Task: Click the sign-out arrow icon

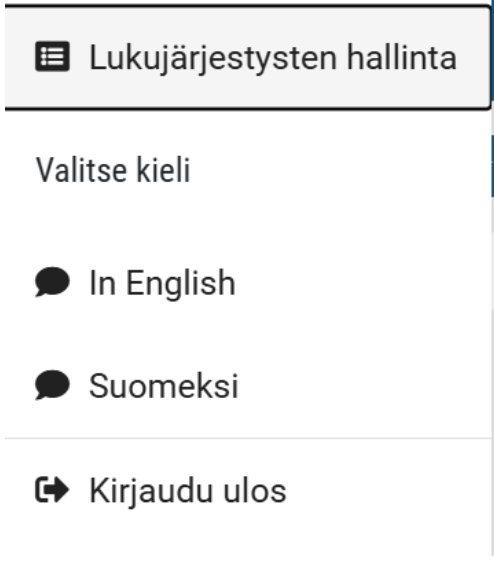Action: (x=52, y=490)
